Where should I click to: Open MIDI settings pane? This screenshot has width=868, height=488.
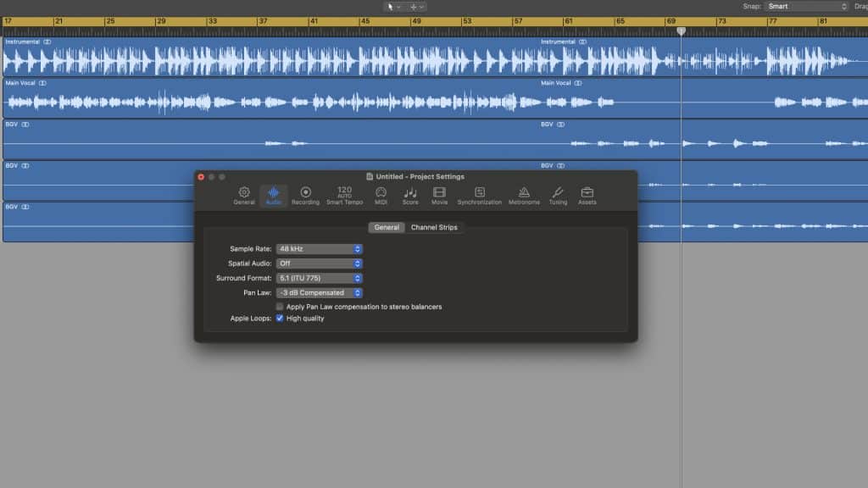[381, 196]
